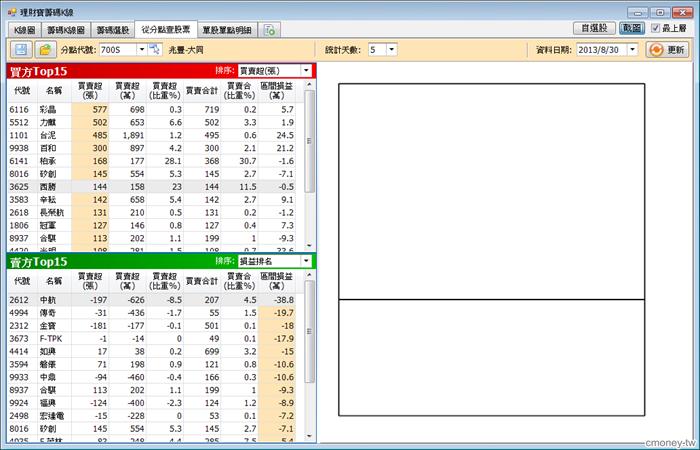700x450 pixels.
Task: Click the seller table scrollbar thumb
Action: pos(309,331)
